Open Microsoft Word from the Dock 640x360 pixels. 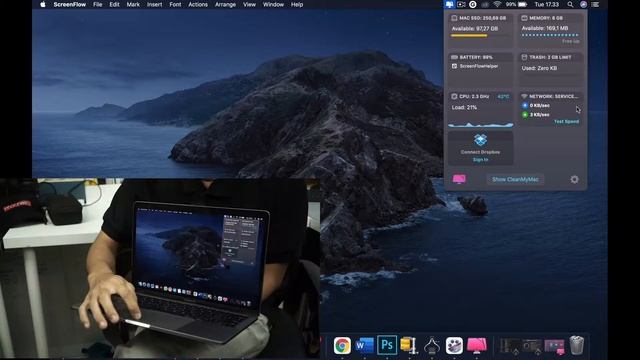(x=364, y=346)
